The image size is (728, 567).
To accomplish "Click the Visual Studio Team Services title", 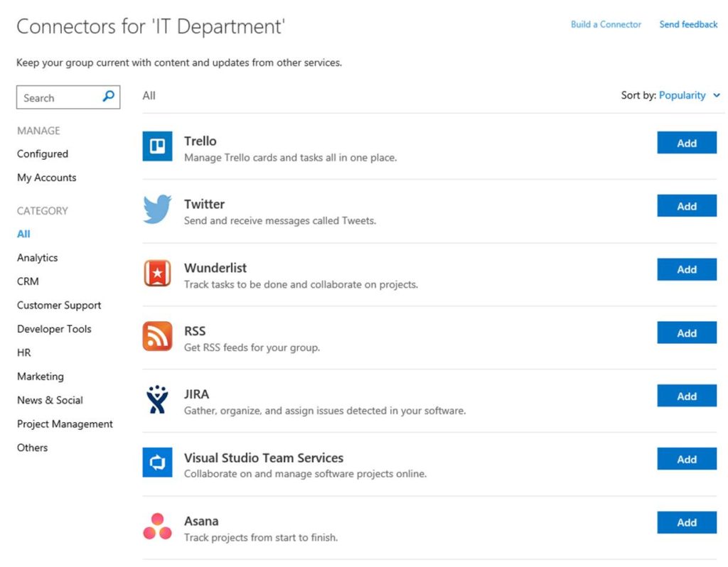I will (264, 458).
